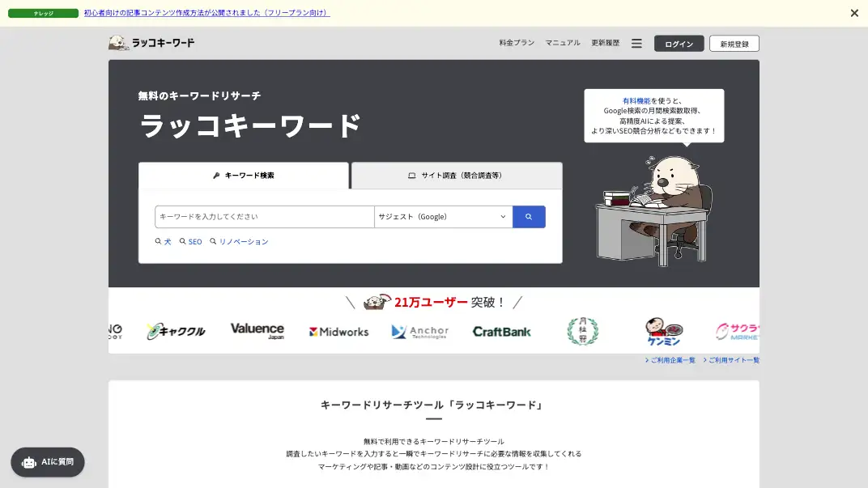Click the 月桂冠 wreath logo
Viewport: 868px width, 488px height.
pos(582,331)
